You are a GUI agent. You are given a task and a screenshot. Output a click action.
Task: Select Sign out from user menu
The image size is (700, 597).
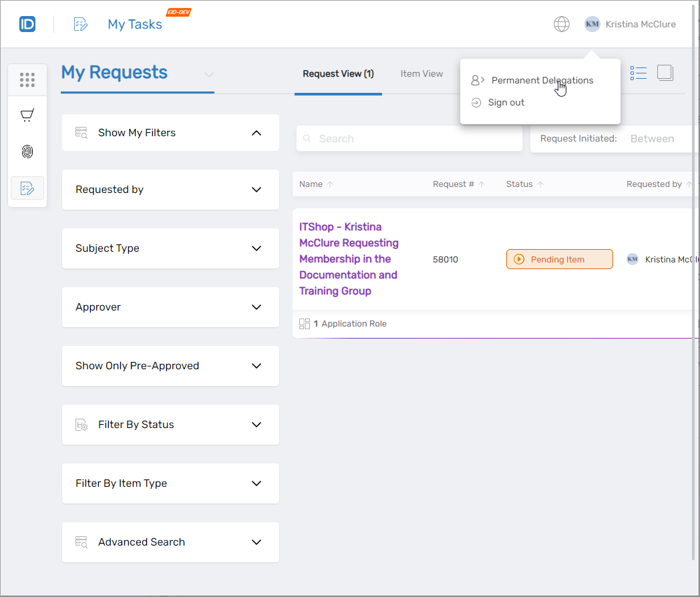pos(506,103)
